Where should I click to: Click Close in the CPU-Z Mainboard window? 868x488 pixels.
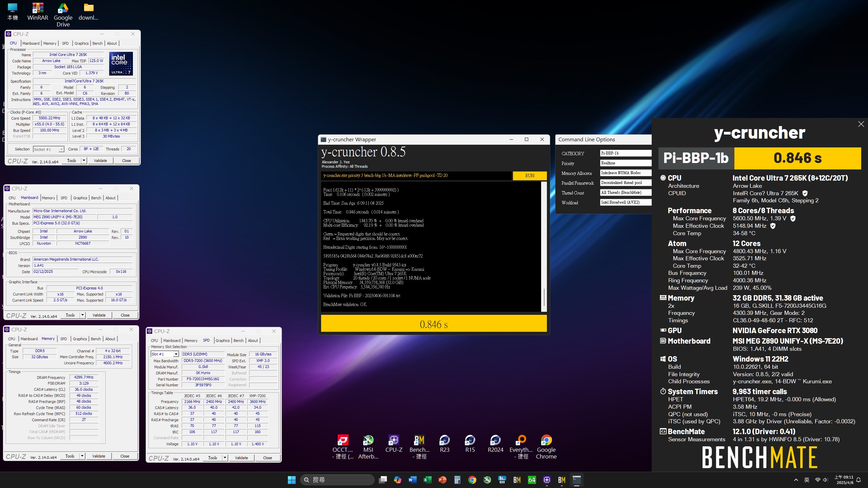click(125, 315)
